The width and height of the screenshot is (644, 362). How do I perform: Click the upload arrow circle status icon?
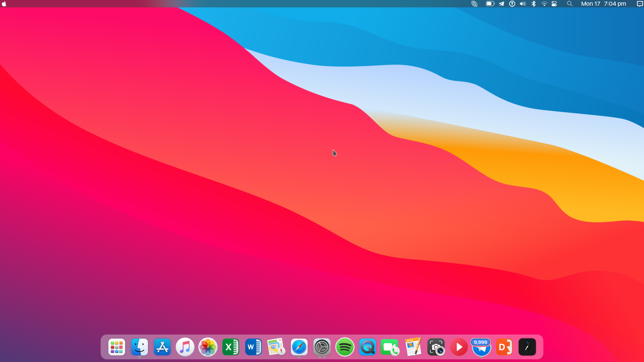click(x=512, y=4)
